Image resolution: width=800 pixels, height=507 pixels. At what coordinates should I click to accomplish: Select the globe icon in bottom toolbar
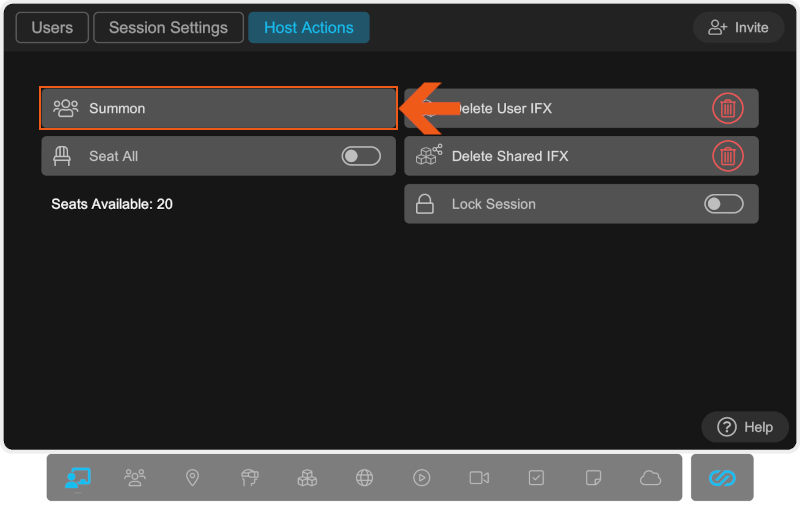pyautogui.click(x=364, y=478)
